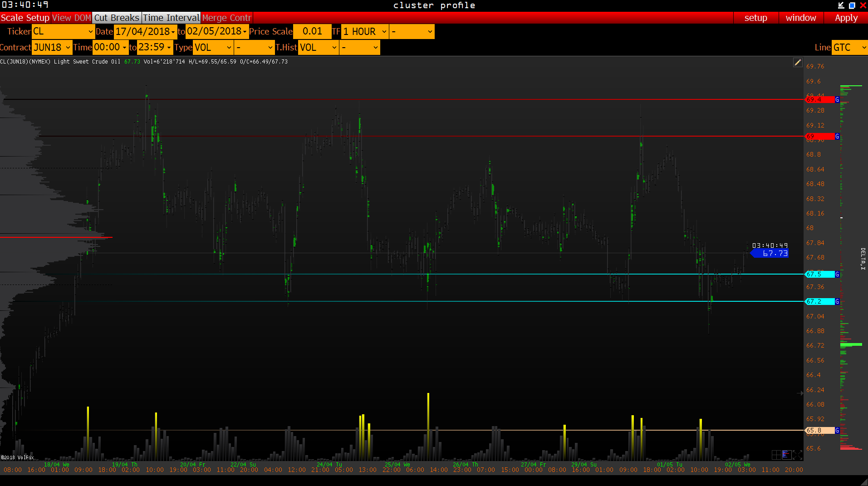868x486 pixels.
Task: Toggle the Time Interval option
Action: 171,18
